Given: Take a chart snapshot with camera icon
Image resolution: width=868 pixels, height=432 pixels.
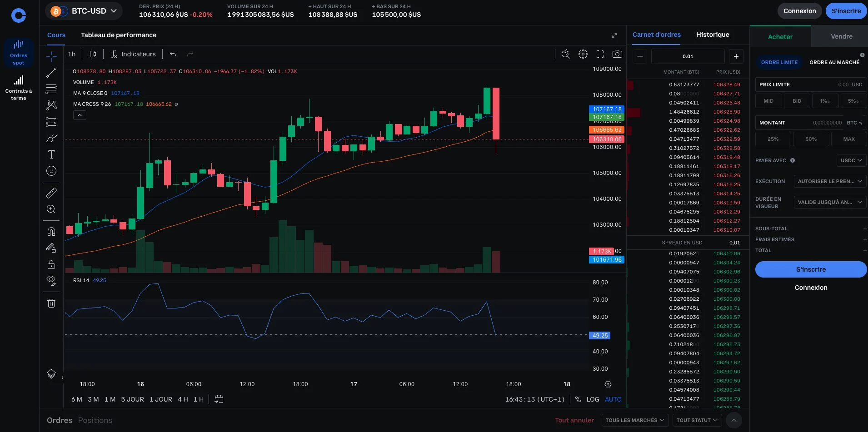Looking at the screenshot, I should (x=617, y=54).
